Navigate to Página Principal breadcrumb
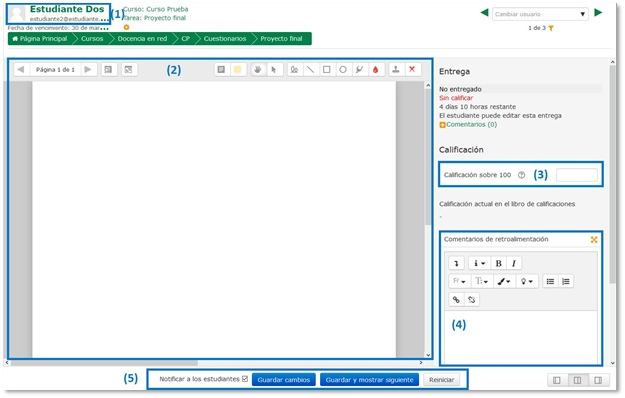This screenshot has height=398, width=625. tap(40, 39)
